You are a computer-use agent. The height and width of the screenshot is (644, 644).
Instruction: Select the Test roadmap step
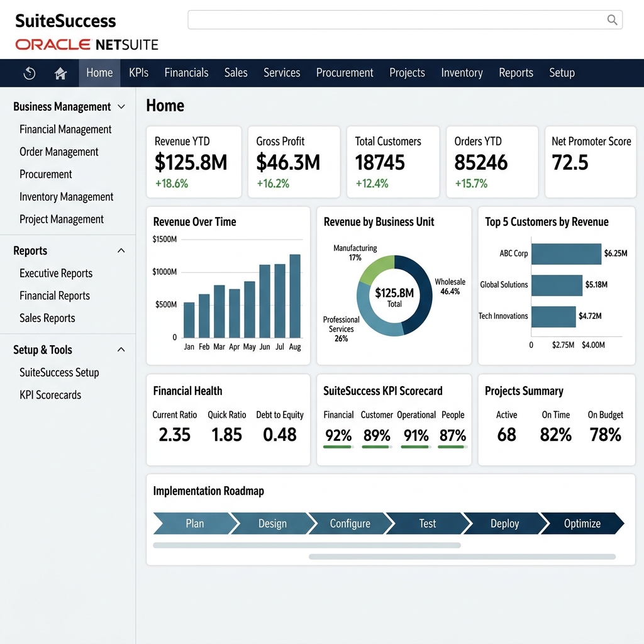[428, 523]
